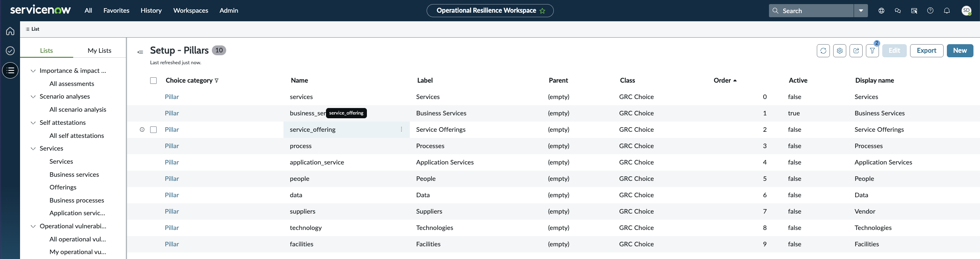
Task: Open the Help question mark icon
Action: coord(931,11)
